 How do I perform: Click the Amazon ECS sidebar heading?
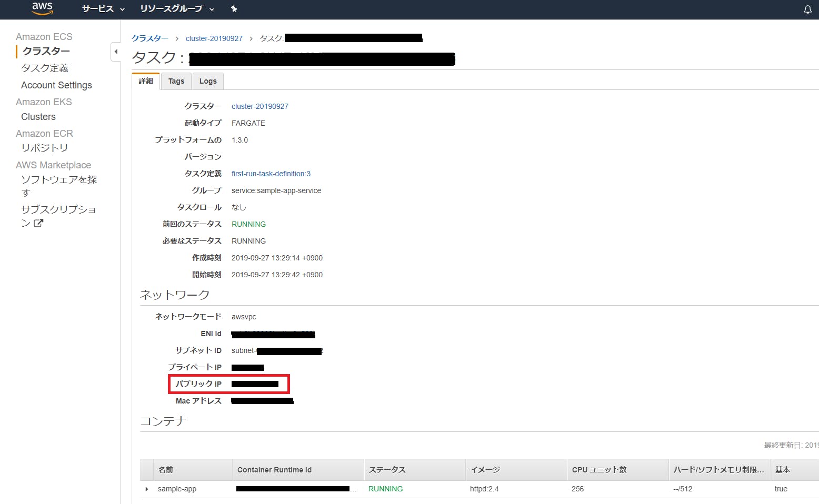[x=44, y=37]
